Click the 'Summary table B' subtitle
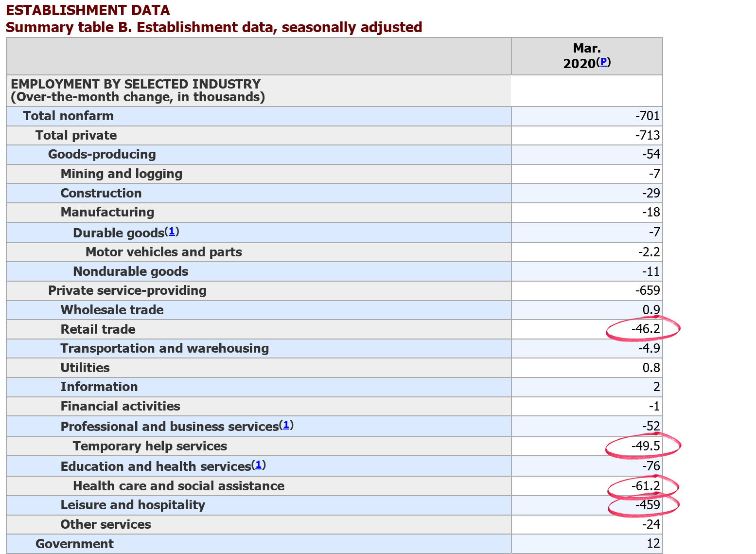 pos(214,27)
